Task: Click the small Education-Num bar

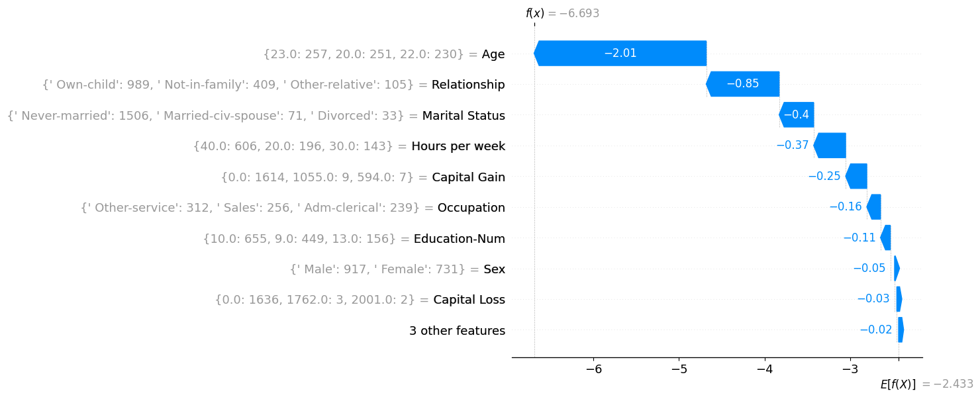Action: tap(886, 238)
